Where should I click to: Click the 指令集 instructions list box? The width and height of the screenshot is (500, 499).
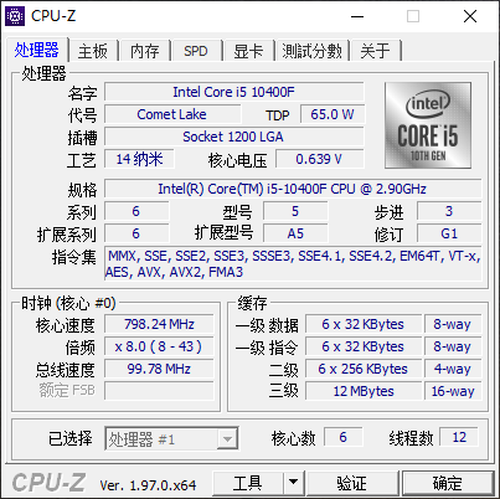[293, 264]
